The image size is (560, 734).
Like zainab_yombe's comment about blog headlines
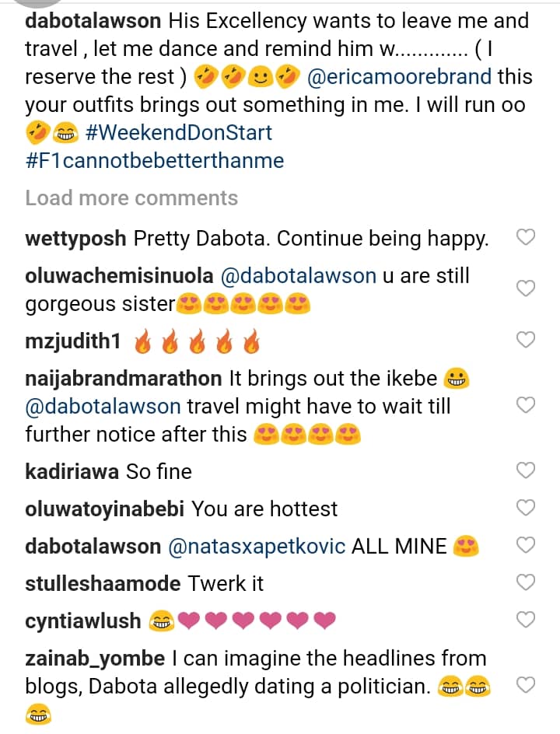click(x=526, y=685)
